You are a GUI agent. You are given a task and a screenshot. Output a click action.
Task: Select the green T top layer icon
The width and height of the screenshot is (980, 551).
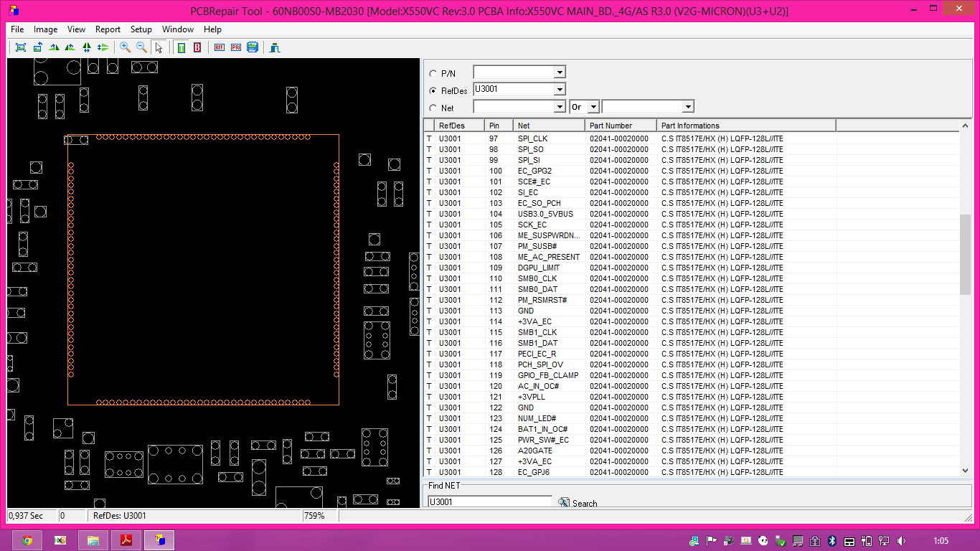[x=182, y=47]
